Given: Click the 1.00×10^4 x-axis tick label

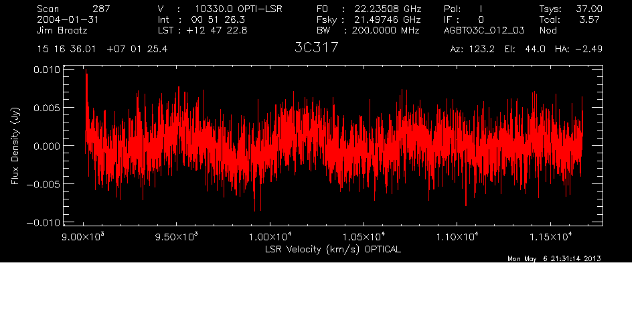Looking at the screenshot, I should tap(268, 237).
